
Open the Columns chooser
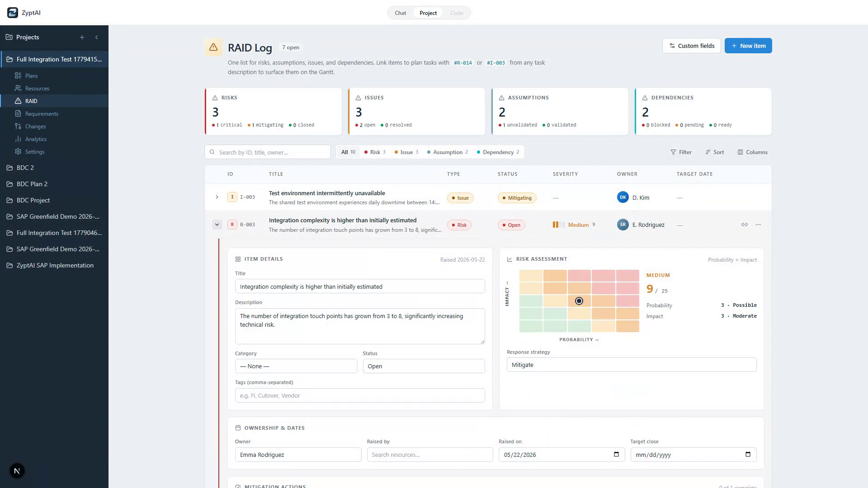[x=752, y=152]
